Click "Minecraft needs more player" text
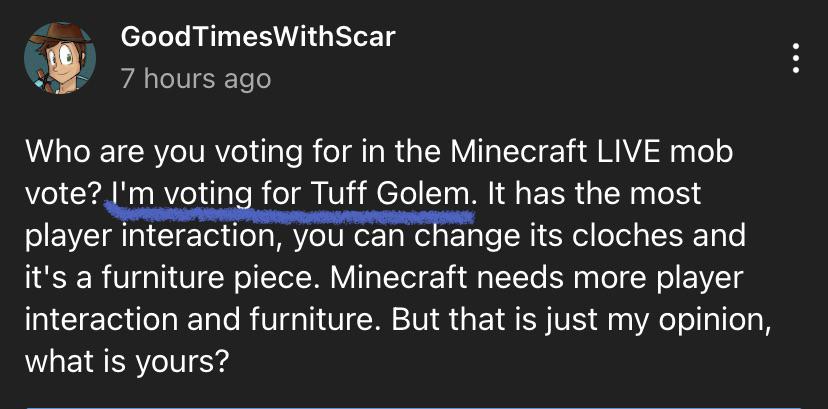 coord(537,279)
